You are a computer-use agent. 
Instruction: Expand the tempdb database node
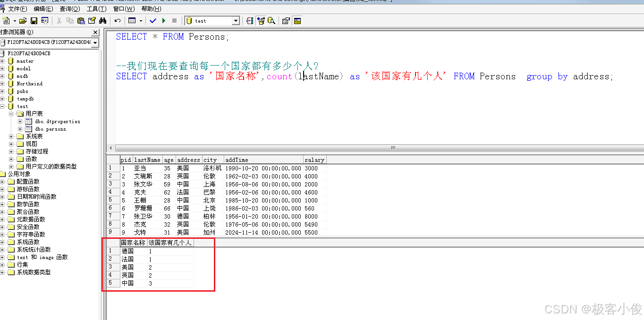(x=3, y=99)
